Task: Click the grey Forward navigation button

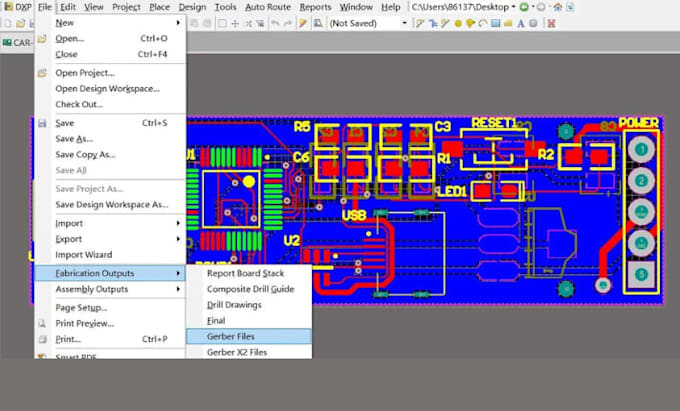Action: [x=541, y=7]
